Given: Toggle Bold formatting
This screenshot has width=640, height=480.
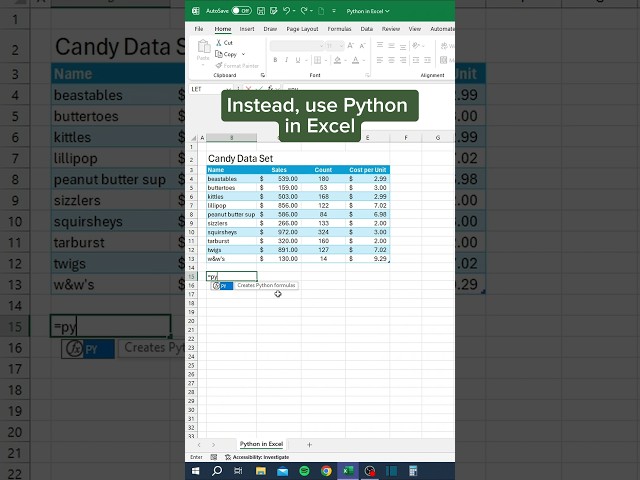Looking at the screenshot, I should (275, 60).
